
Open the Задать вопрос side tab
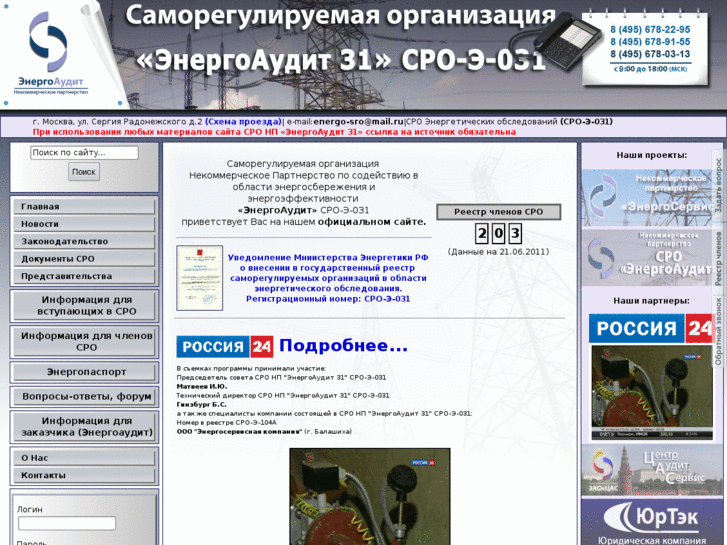click(718, 185)
